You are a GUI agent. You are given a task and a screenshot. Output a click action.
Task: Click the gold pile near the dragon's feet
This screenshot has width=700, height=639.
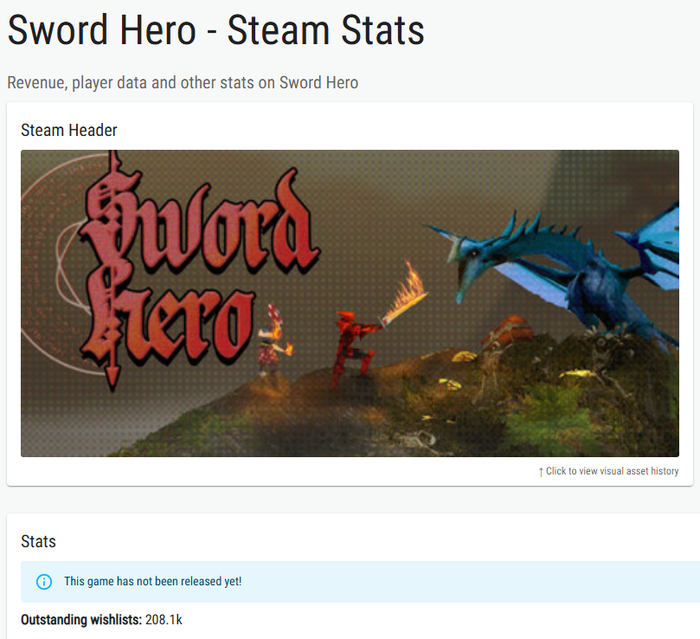click(577, 373)
